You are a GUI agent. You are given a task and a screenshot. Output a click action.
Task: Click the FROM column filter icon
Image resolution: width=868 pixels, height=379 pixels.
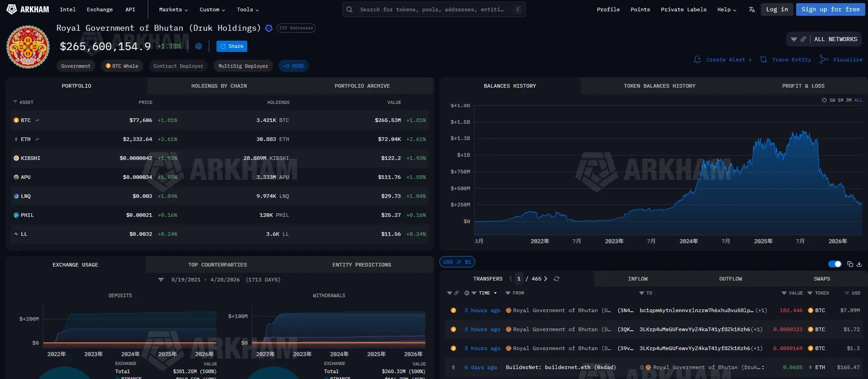[x=508, y=293]
